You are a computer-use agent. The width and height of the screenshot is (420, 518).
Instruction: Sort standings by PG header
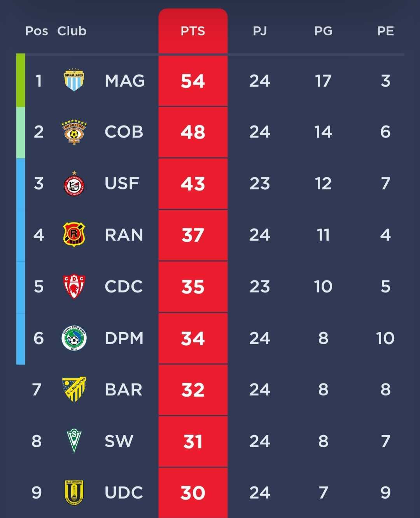click(323, 31)
